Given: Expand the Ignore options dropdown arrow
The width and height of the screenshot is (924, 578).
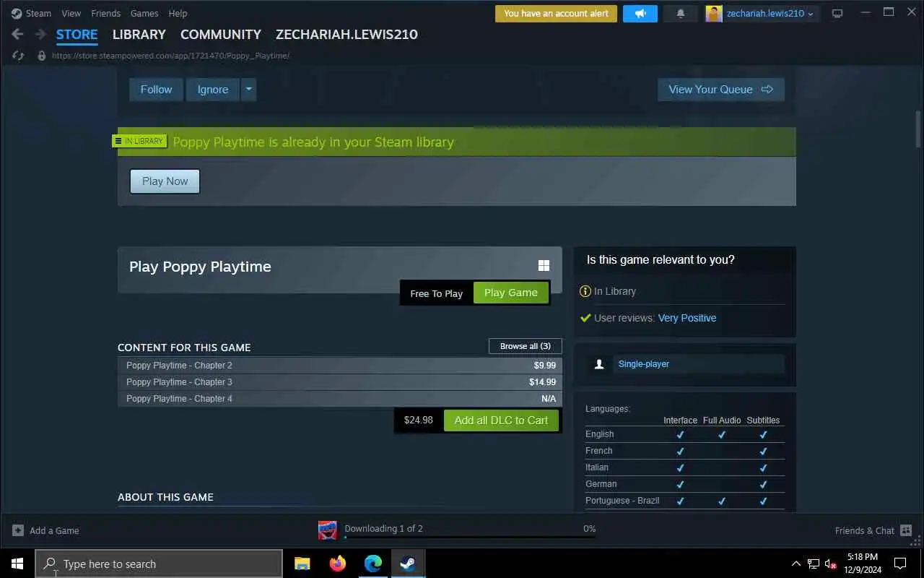Looking at the screenshot, I should pos(248,90).
